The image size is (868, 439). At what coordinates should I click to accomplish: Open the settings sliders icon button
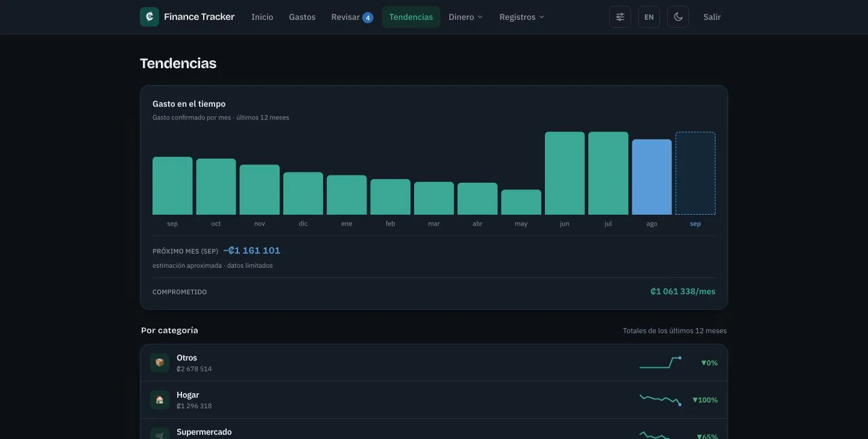(x=620, y=17)
